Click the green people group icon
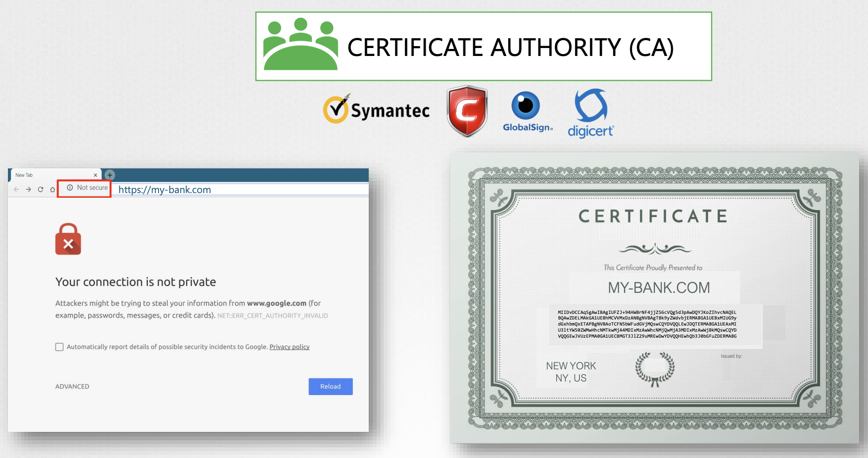Viewport: 868px width, 458px height. coord(301,44)
